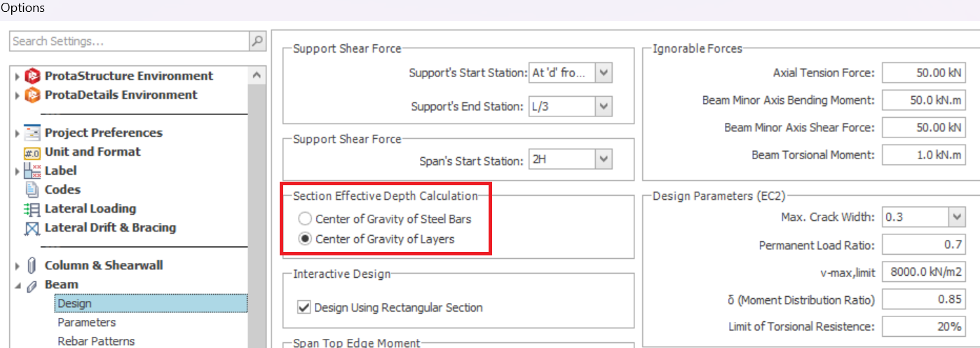Image resolution: width=980 pixels, height=348 pixels.
Task: Click the search magnifier icon
Action: [258, 41]
